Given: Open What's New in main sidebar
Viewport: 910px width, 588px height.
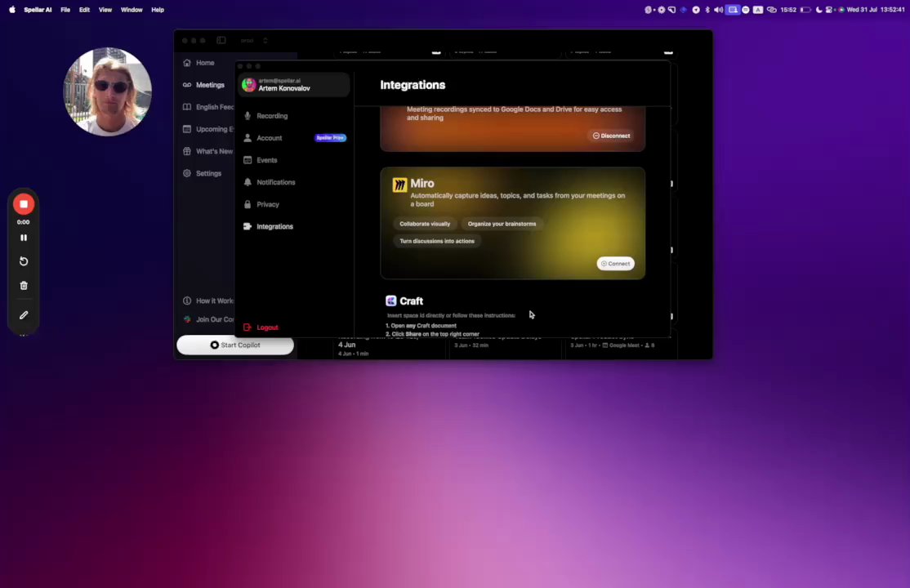Looking at the screenshot, I should pyautogui.click(x=207, y=151).
